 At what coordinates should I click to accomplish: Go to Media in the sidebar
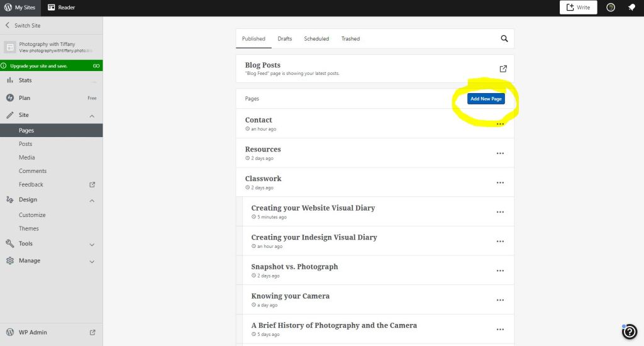27,157
